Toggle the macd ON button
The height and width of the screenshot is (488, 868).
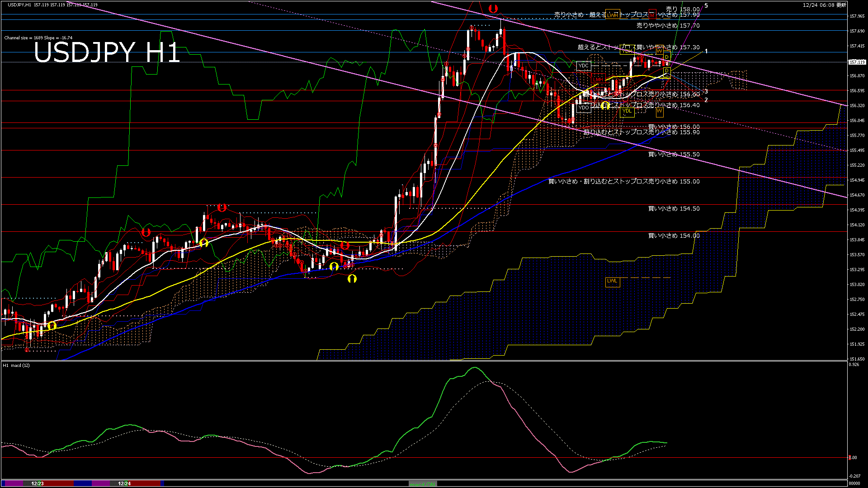(x=423, y=484)
